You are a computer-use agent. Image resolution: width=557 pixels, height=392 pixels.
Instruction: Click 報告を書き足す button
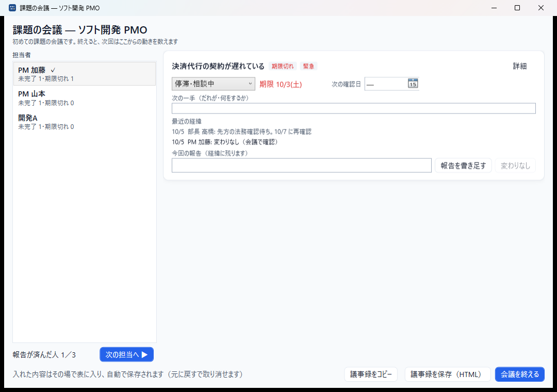pyautogui.click(x=463, y=166)
